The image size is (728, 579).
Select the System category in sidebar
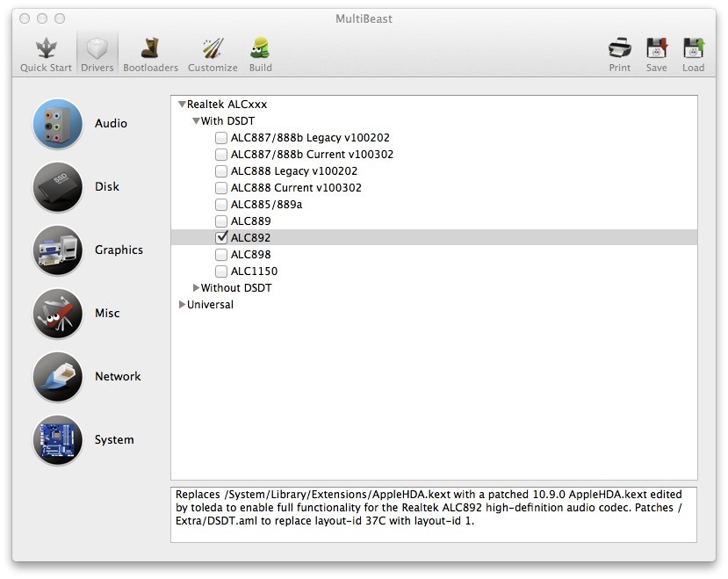coord(58,440)
